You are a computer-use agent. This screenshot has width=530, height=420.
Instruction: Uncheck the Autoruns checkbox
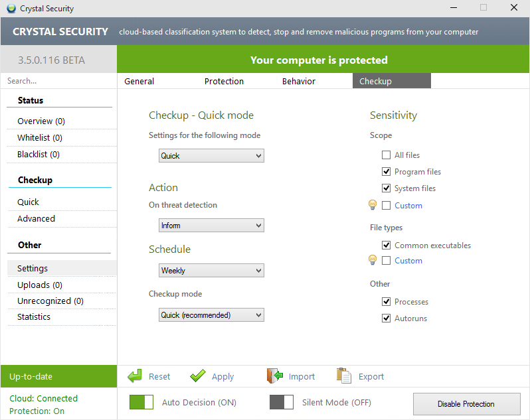click(386, 318)
